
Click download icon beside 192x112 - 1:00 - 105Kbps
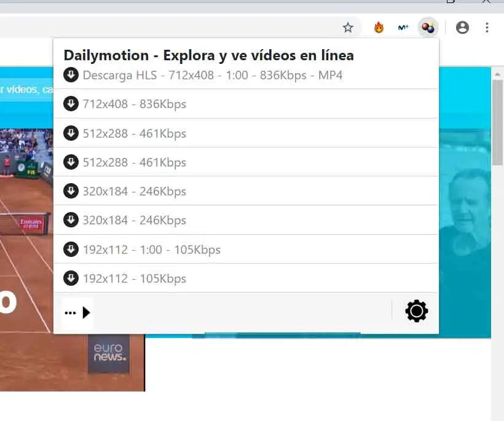pyautogui.click(x=71, y=250)
